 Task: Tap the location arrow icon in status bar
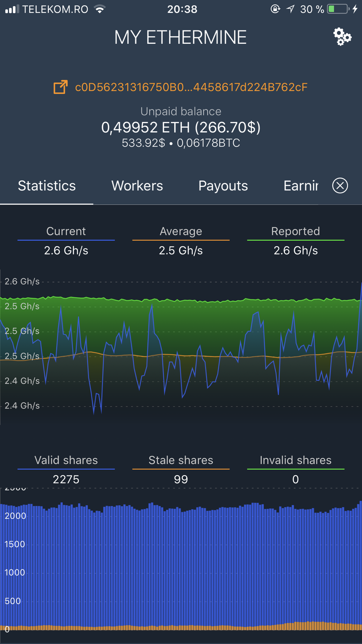(290, 9)
